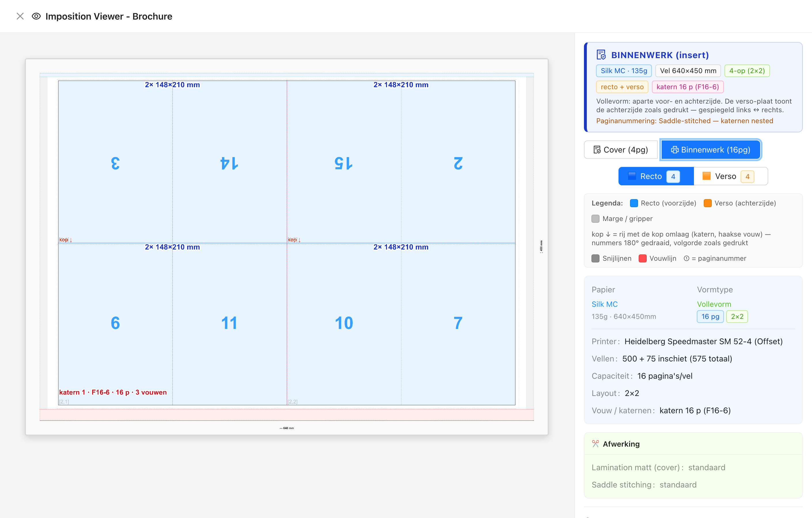The height and width of the screenshot is (518, 812).
Task: Click the Vollevorm form type text
Action: click(x=714, y=304)
